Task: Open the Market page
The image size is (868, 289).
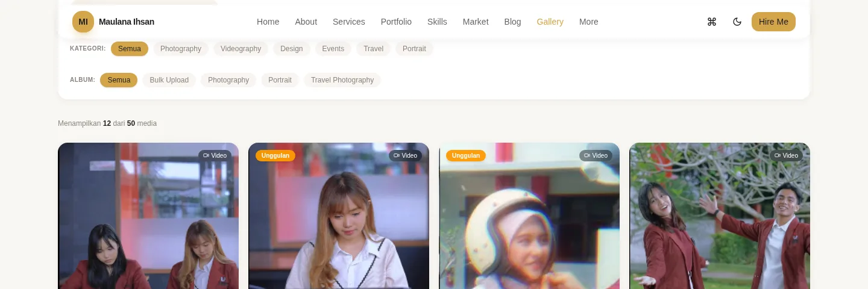Action: tap(476, 22)
